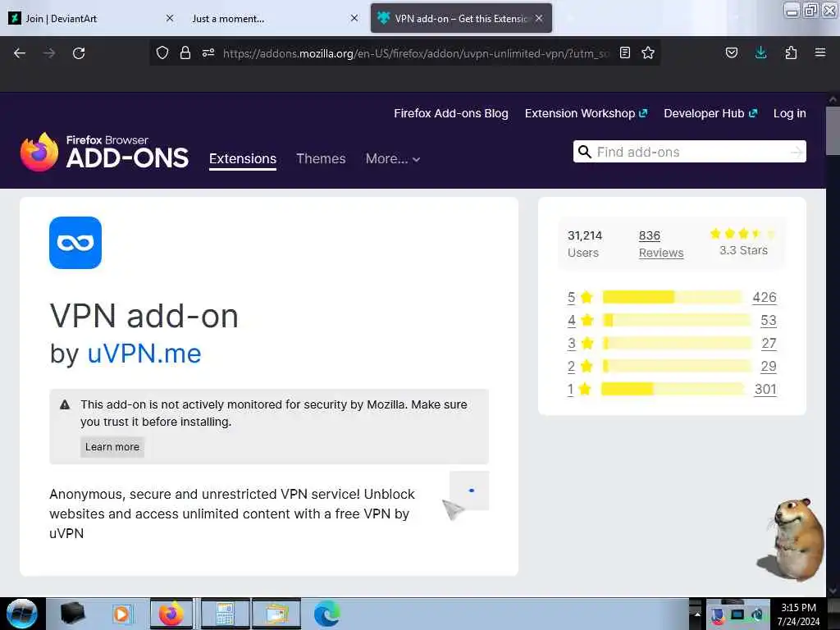Expand the More… dropdown
Viewport: 840px width, 630px height.
click(x=393, y=158)
